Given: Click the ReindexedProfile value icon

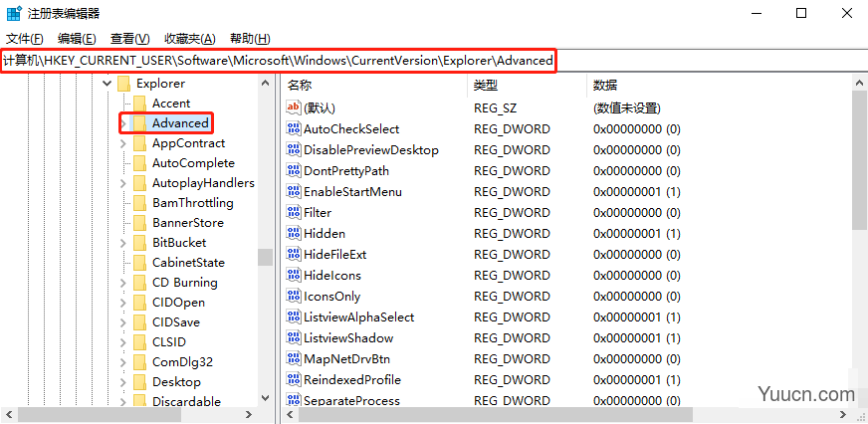Looking at the screenshot, I should (x=294, y=380).
